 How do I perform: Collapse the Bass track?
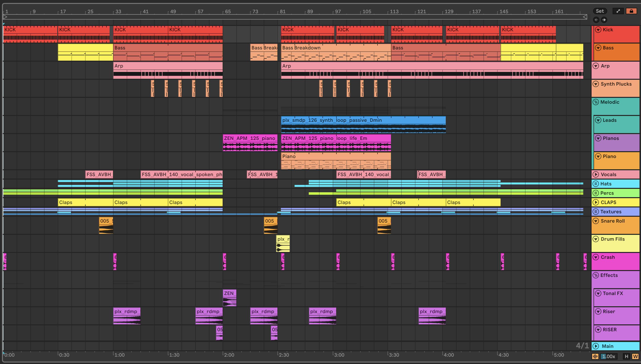[598, 48]
